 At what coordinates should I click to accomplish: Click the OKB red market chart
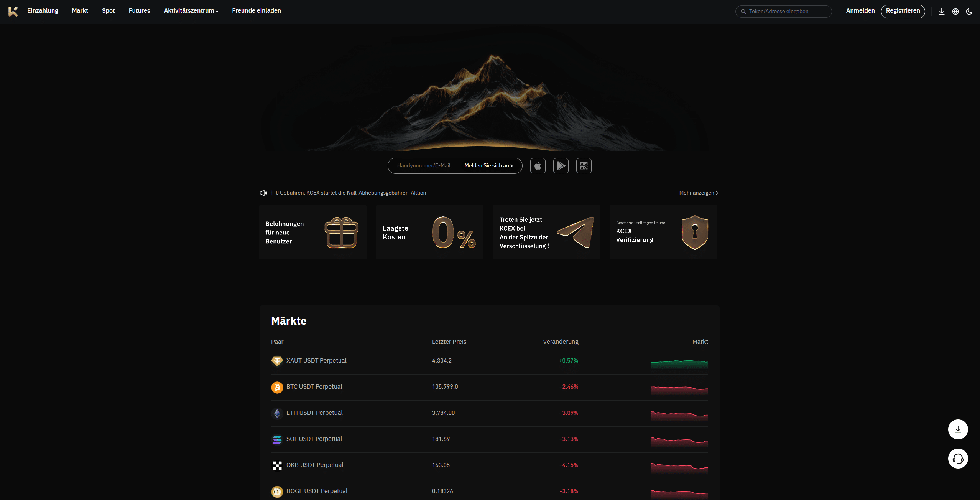coord(679,468)
